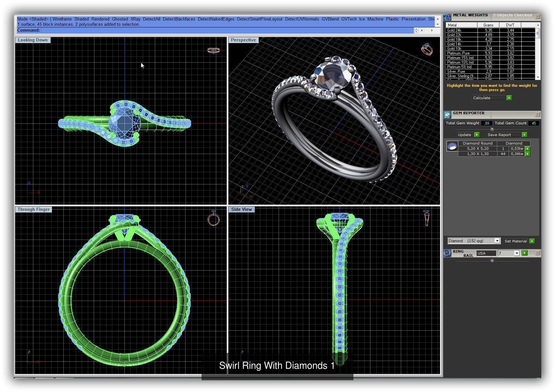Image resolution: width=555 pixels, height=392 pixels.
Task: Click the DWT column header
Action: click(x=510, y=25)
